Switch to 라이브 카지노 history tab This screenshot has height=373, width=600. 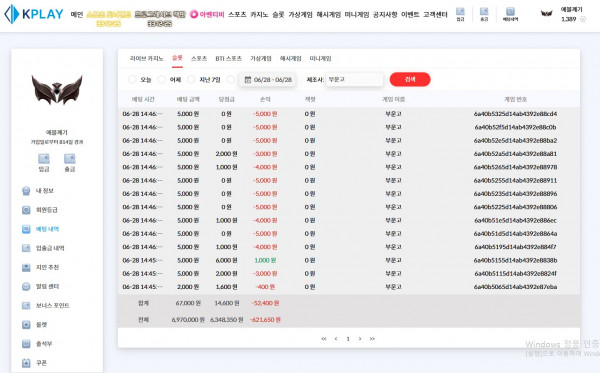pos(147,59)
